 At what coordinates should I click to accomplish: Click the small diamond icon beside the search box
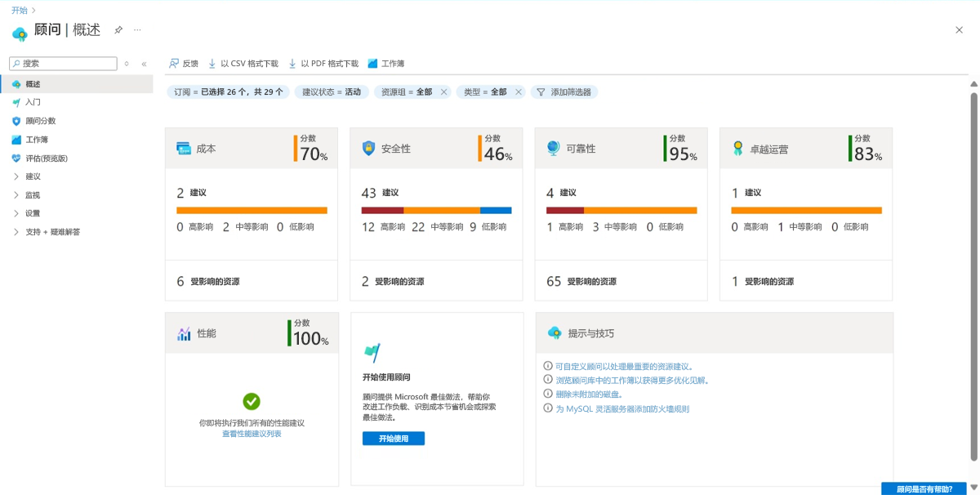point(127,64)
